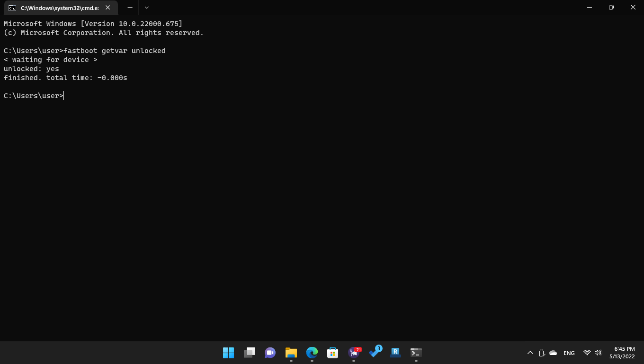Open Microsoft Store from the taskbar
This screenshot has height=364, width=644.
[332, 353]
